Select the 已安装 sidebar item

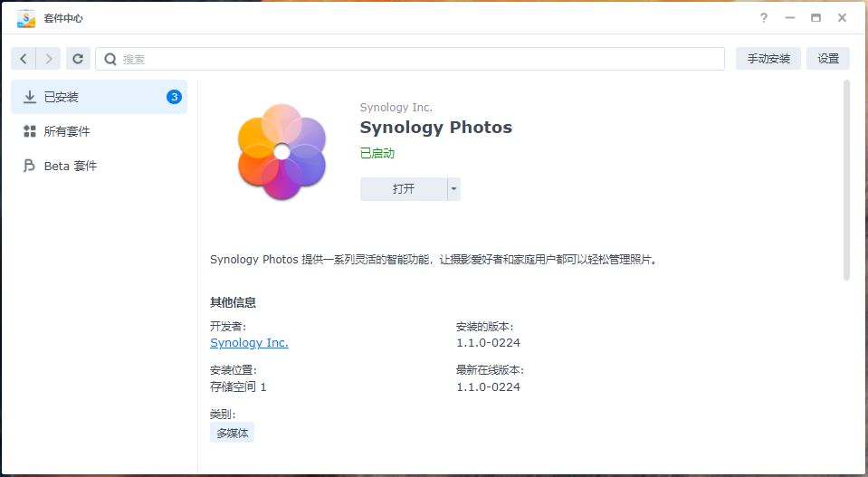click(x=99, y=97)
